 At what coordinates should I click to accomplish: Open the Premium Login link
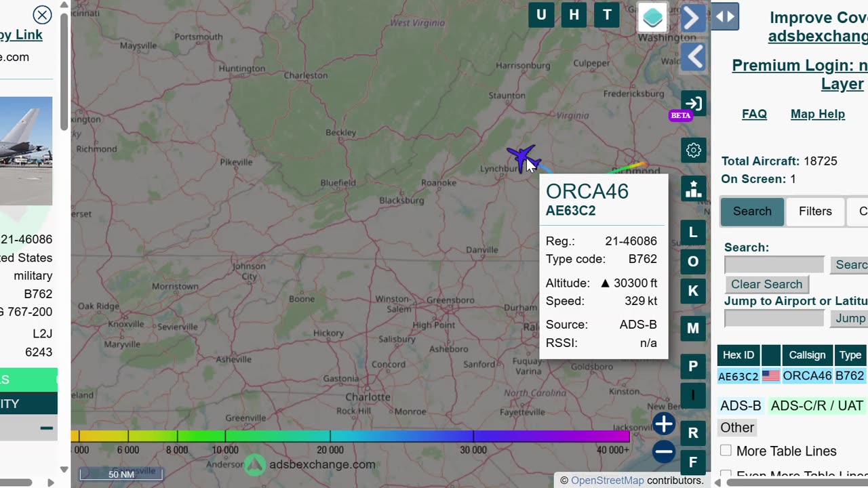pyautogui.click(x=800, y=75)
